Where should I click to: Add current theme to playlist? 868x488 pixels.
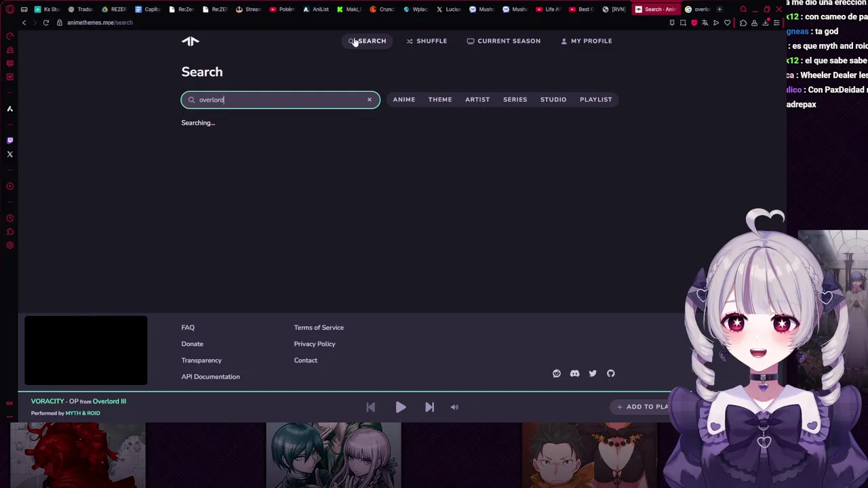[x=642, y=407]
